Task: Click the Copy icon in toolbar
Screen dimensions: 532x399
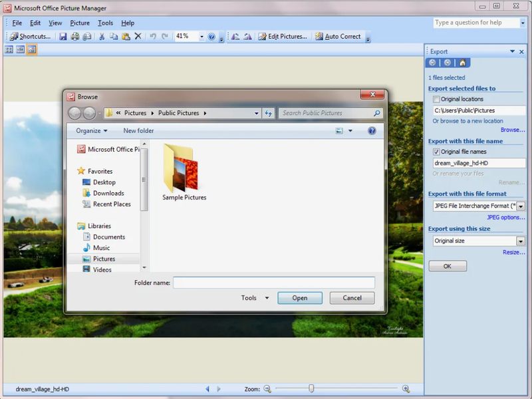Action: point(114,37)
